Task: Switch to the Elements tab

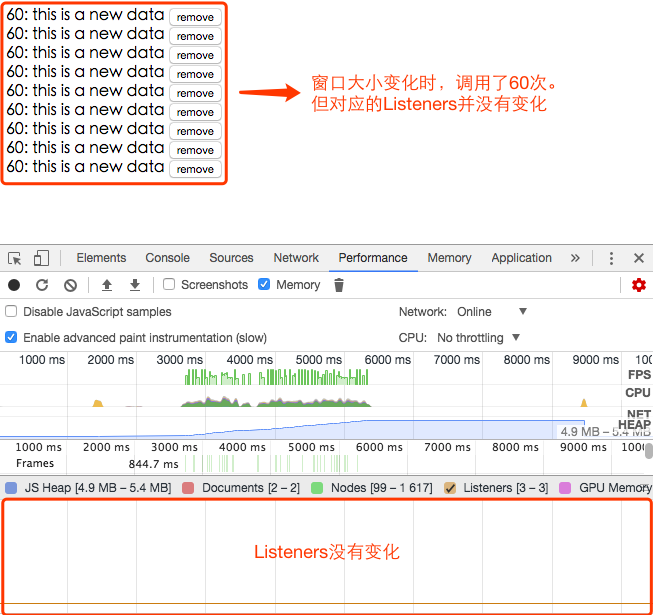Action: pyautogui.click(x=101, y=258)
